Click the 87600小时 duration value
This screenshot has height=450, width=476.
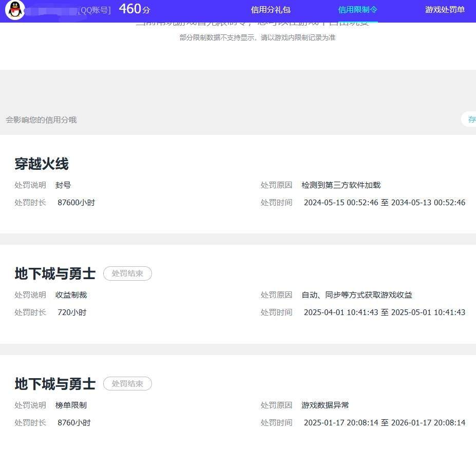pos(76,202)
